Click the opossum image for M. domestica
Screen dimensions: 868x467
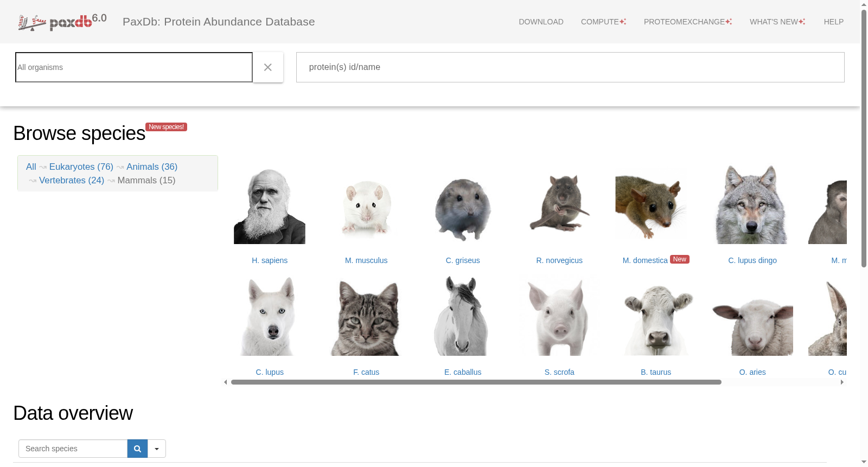coord(651,206)
